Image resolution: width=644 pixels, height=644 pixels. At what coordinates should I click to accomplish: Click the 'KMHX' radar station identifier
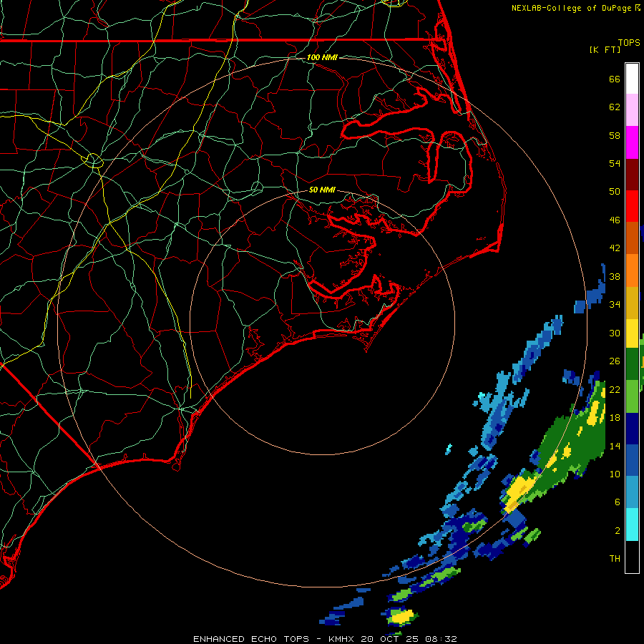(342, 639)
